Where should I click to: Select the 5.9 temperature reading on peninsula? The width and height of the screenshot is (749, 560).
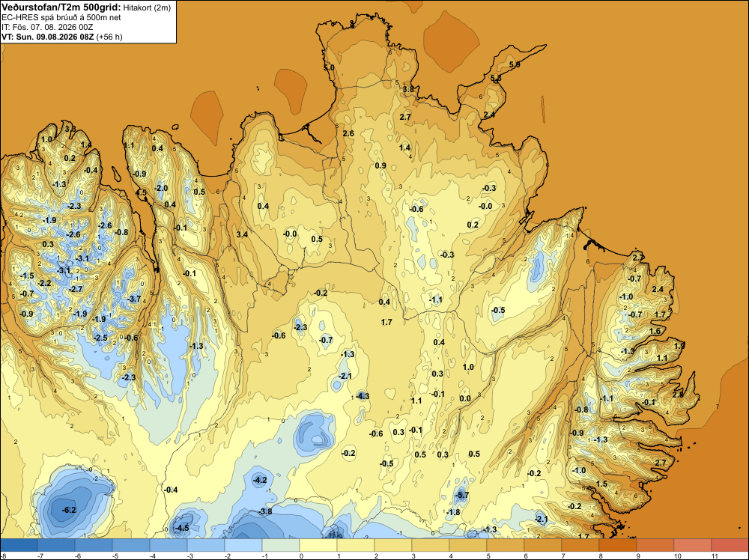coord(515,64)
